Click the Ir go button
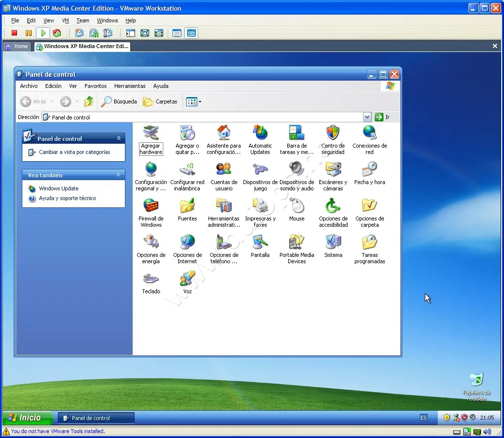The width and height of the screenshot is (504, 438). pyautogui.click(x=382, y=117)
